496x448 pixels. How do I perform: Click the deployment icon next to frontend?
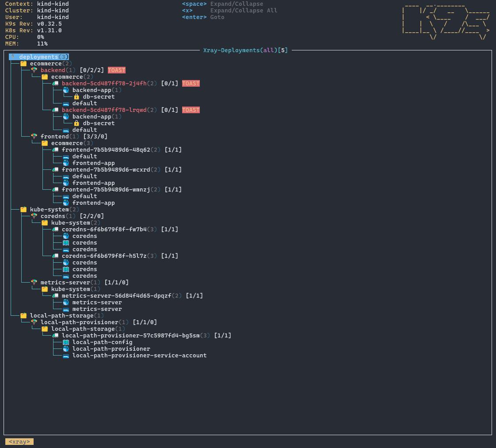tap(34, 136)
